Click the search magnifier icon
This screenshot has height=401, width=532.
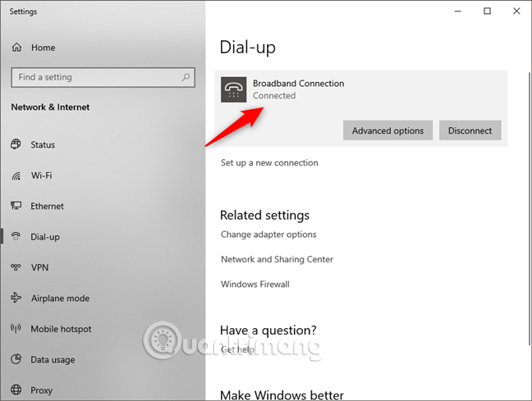point(185,78)
